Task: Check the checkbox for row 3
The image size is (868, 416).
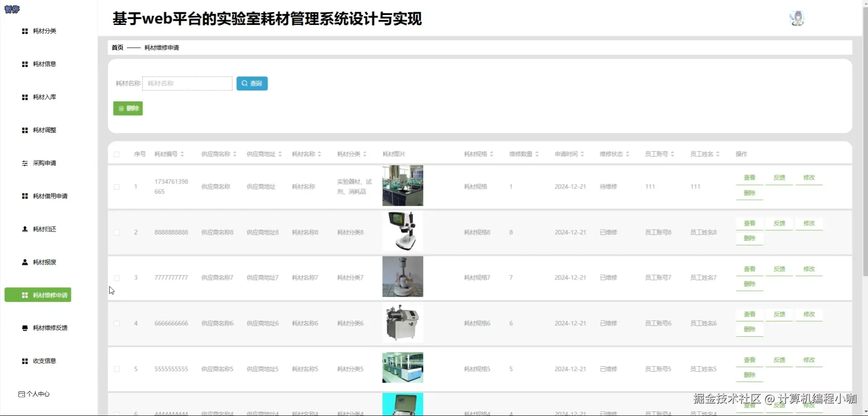Action: coord(117,278)
